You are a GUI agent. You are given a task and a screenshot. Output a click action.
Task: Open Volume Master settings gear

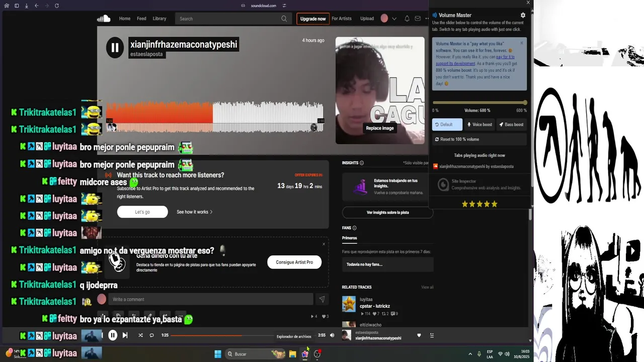tap(523, 15)
